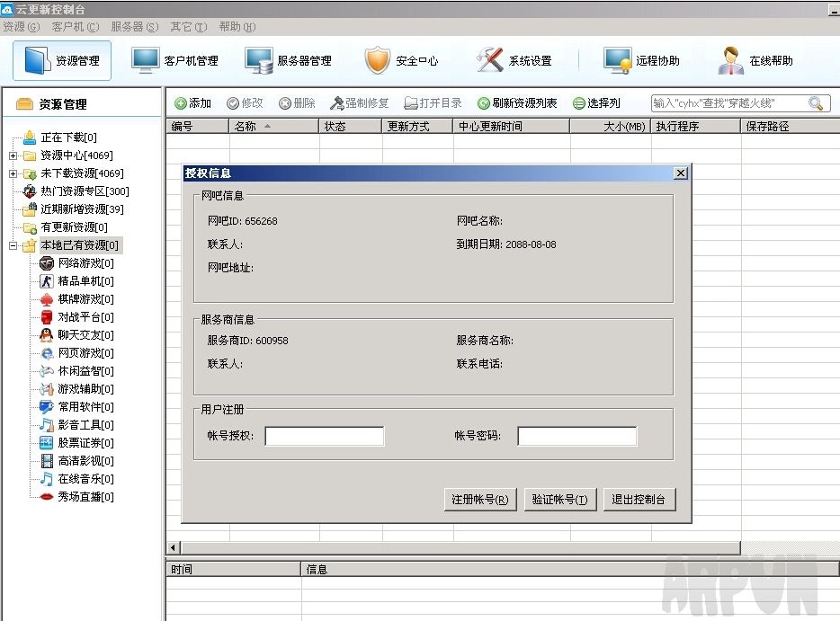Select the 休闲益智[0] category icon
This screenshot has width=840, height=621.
point(47,371)
